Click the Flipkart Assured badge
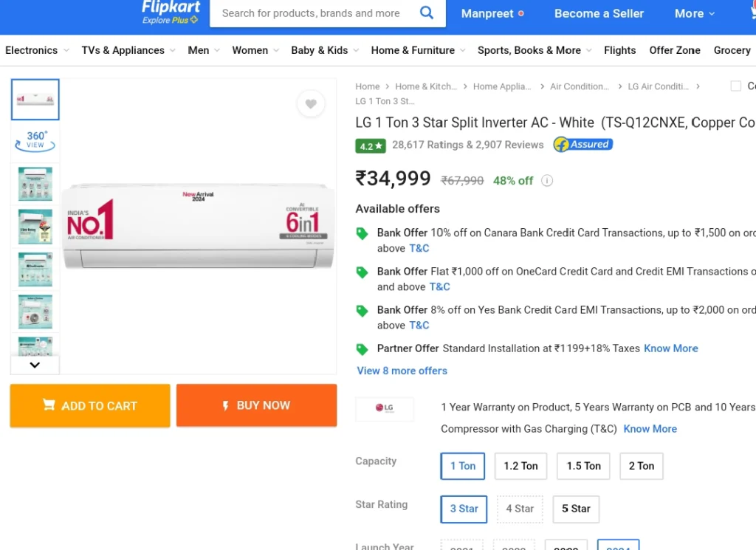The height and width of the screenshot is (550, 756). (x=583, y=145)
